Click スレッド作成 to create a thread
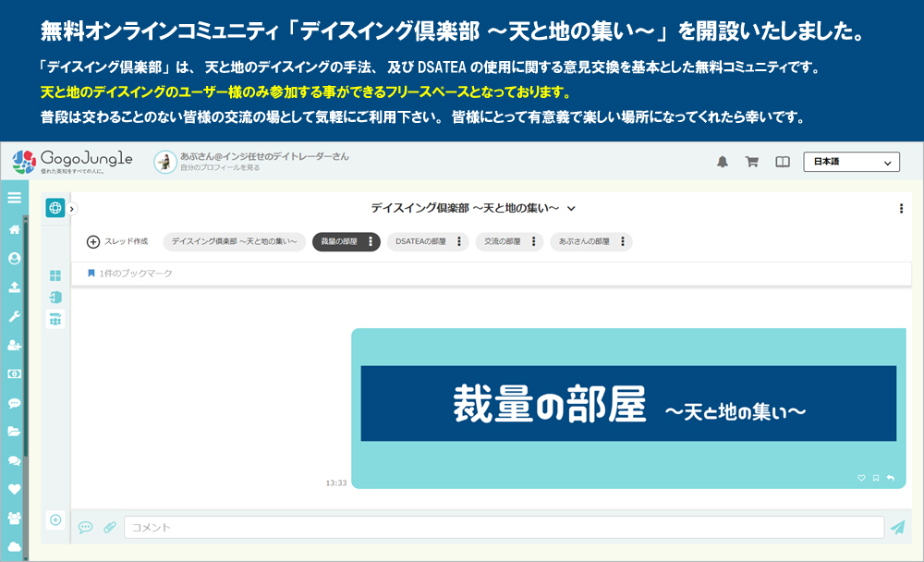924x562 pixels. click(117, 242)
